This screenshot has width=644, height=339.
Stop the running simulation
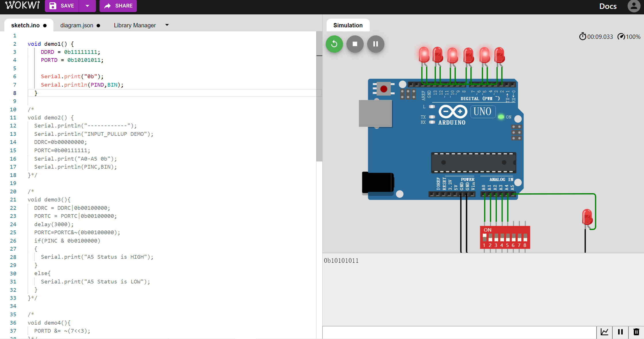click(x=355, y=44)
